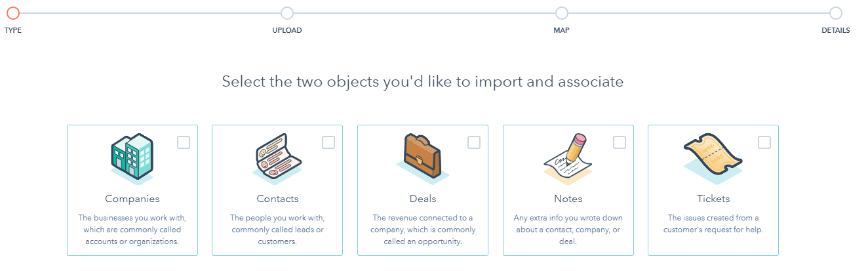The height and width of the screenshot is (271, 868).
Task: Click the Notes pencil icon
Action: (x=568, y=158)
